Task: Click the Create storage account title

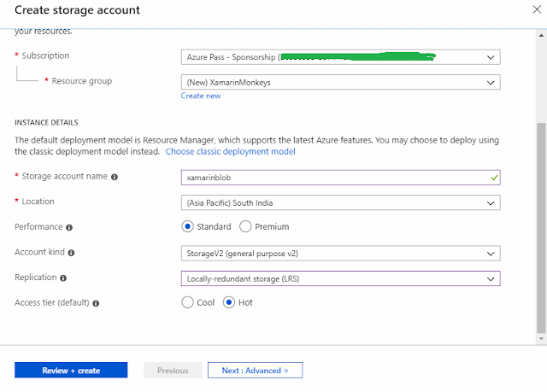Action: tap(77, 10)
